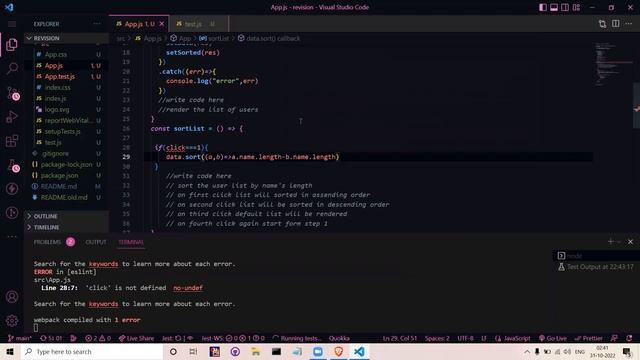Select the Test Output terminal entry

coord(596,267)
